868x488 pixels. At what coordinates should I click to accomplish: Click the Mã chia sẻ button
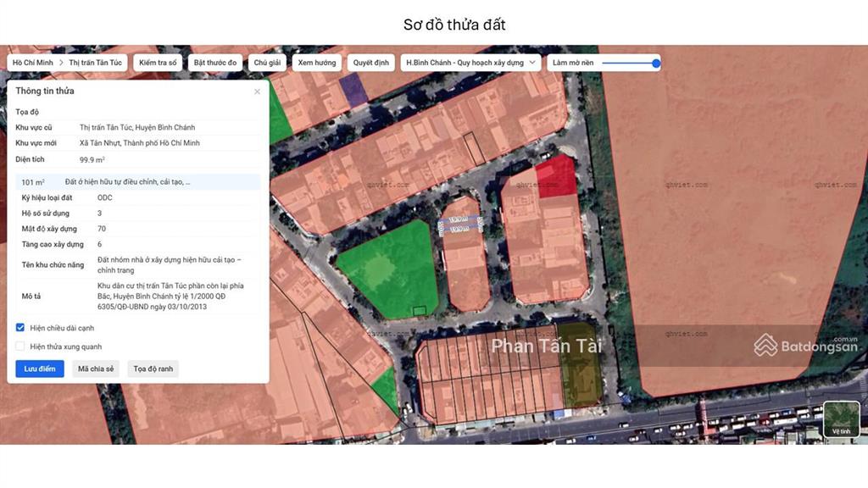[x=95, y=369]
